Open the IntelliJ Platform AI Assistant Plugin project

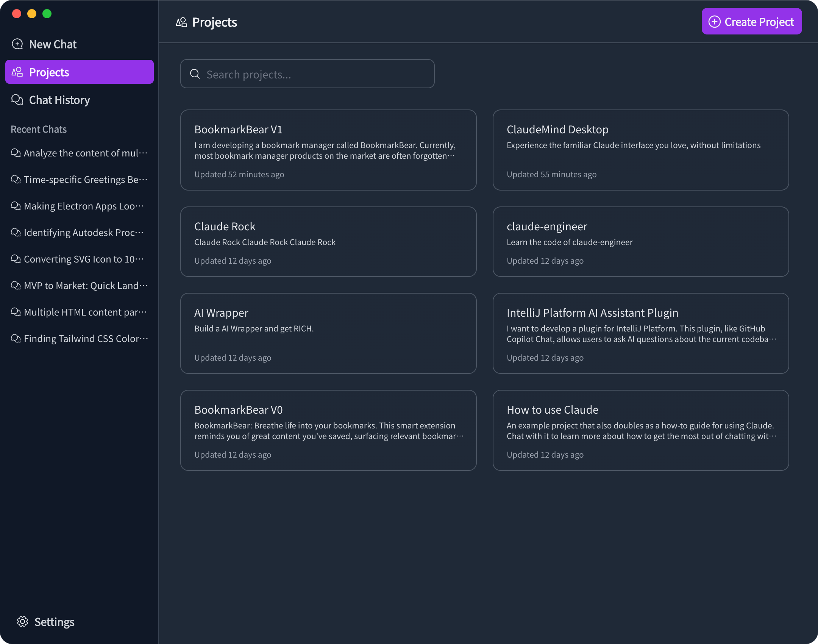(640, 333)
